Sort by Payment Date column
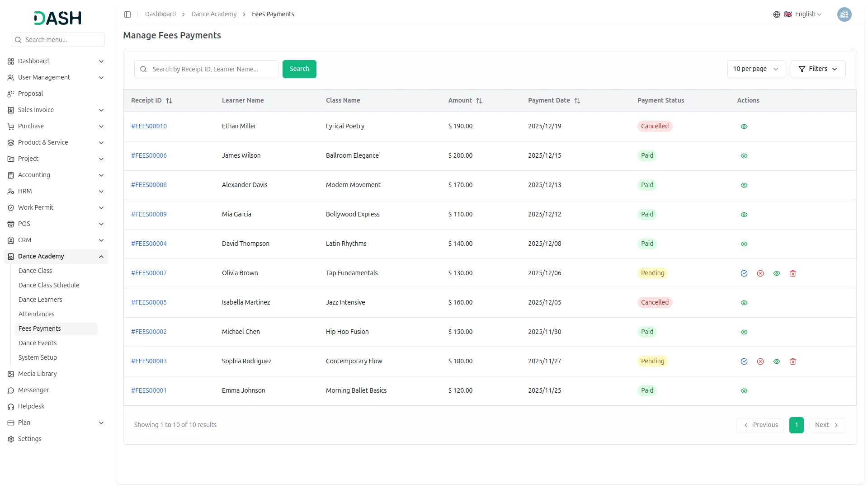 coord(577,101)
